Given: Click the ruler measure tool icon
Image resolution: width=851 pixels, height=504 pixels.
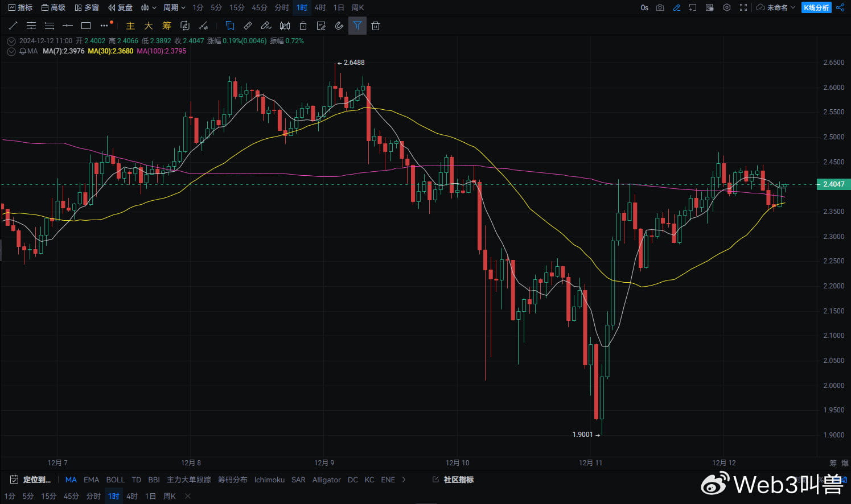Looking at the screenshot, I should point(248,26).
